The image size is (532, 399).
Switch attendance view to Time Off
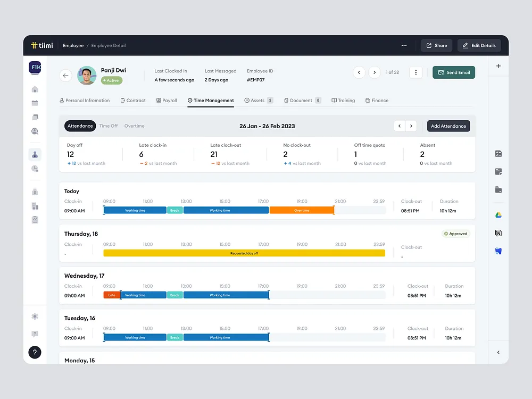[x=109, y=126]
